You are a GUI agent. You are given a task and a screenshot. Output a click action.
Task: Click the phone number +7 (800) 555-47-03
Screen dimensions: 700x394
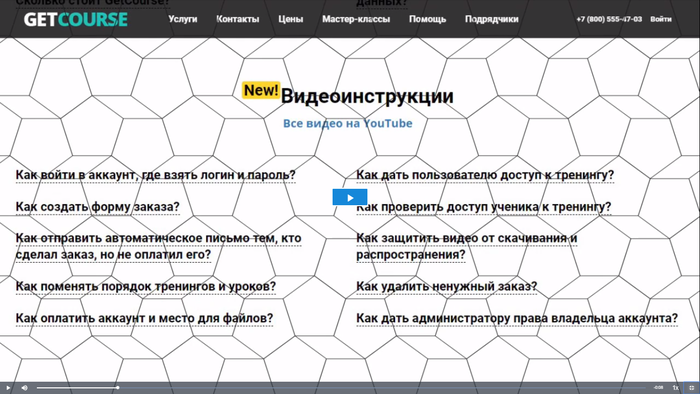609,19
